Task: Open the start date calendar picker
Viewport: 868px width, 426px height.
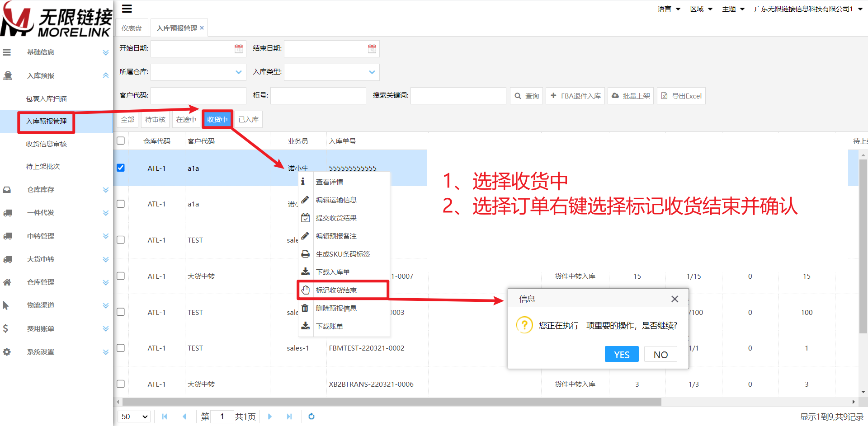Action: tap(239, 49)
